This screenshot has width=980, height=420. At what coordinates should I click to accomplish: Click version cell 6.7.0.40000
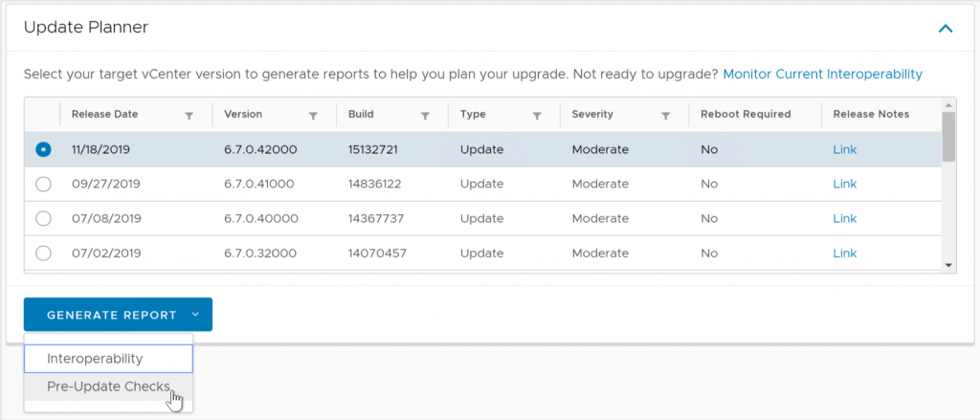tap(261, 219)
